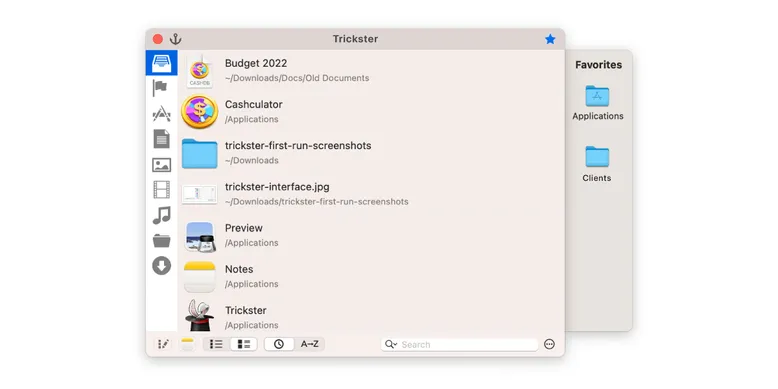Click the Trickster magic hat app icon
Image resolution: width=778 pixels, height=389 pixels.
[x=199, y=316]
